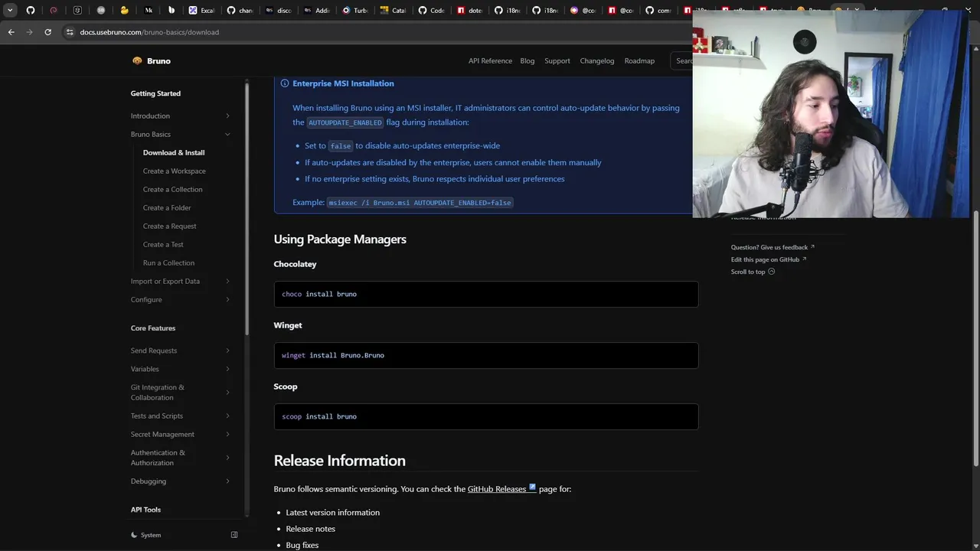Screen dimensions: 980x551
Task: Open API Reference in top navigation
Action: pyautogui.click(x=490, y=60)
